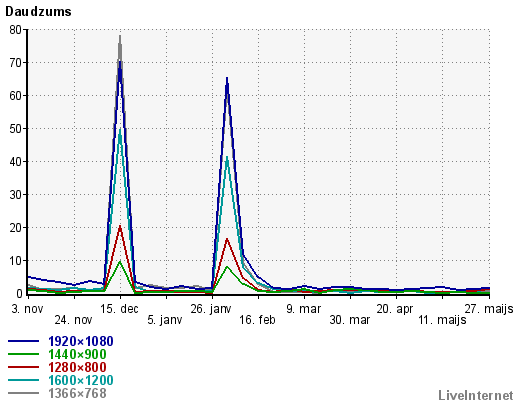Click the 50 y-axis value
Screen dimensions: 520x405
point(16,129)
